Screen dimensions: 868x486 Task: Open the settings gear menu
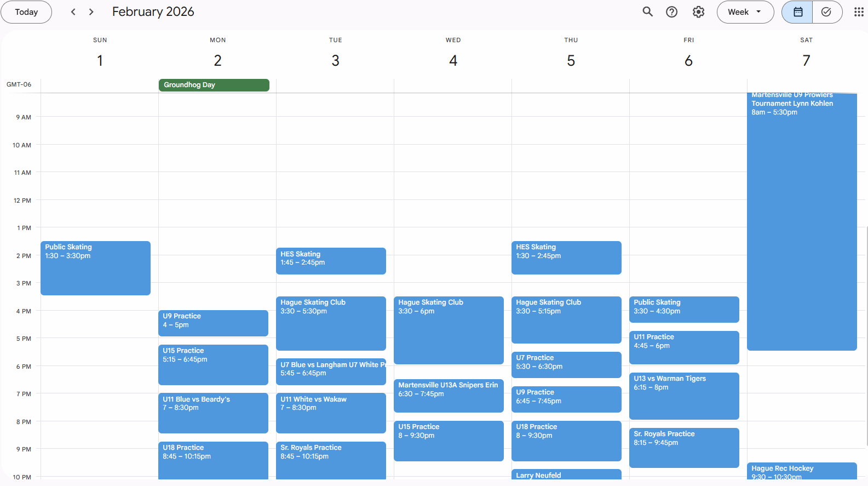pyautogui.click(x=698, y=12)
